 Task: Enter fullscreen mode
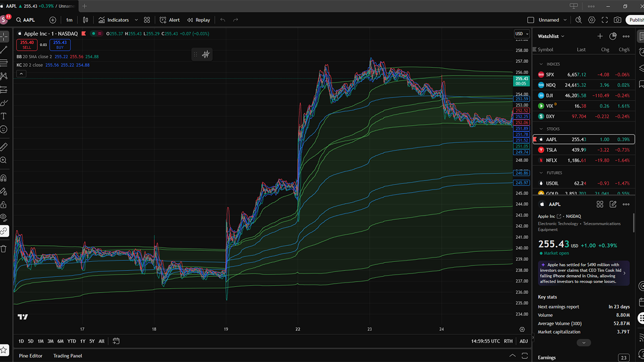pyautogui.click(x=604, y=20)
